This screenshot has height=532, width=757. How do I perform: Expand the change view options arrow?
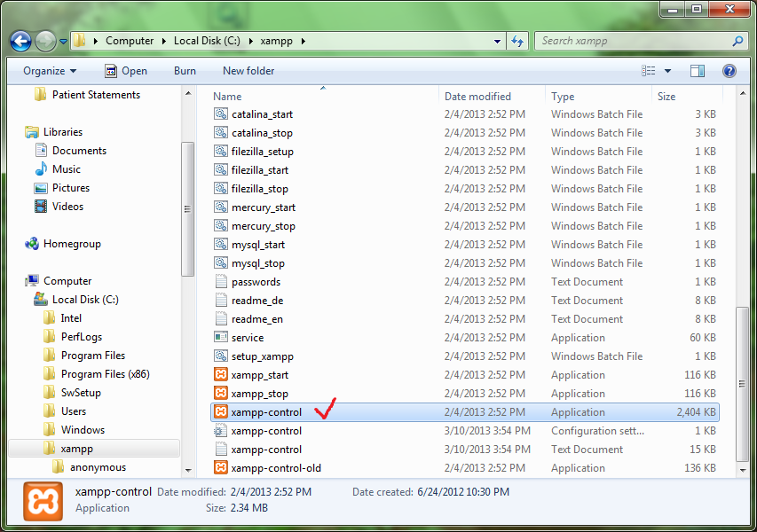[667, 71]
